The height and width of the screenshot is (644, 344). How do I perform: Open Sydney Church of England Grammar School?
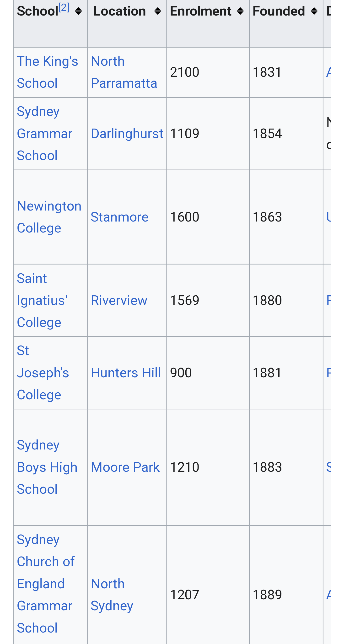[45, 584]
